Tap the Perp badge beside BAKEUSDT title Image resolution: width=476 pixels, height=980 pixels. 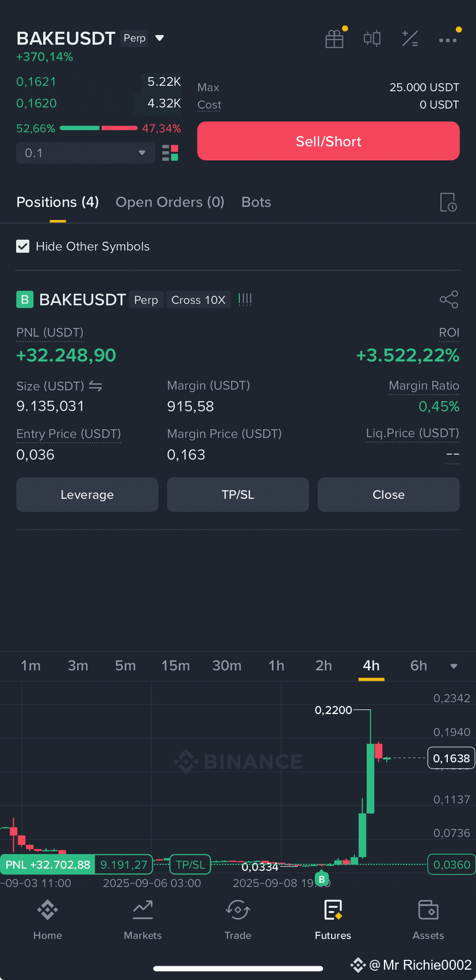[135, 38]
